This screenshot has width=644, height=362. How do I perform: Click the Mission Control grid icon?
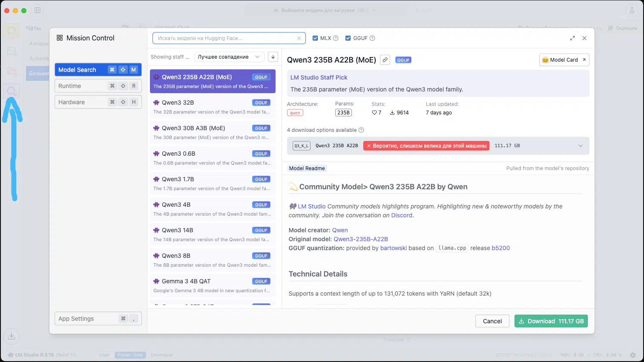(60, 38)
